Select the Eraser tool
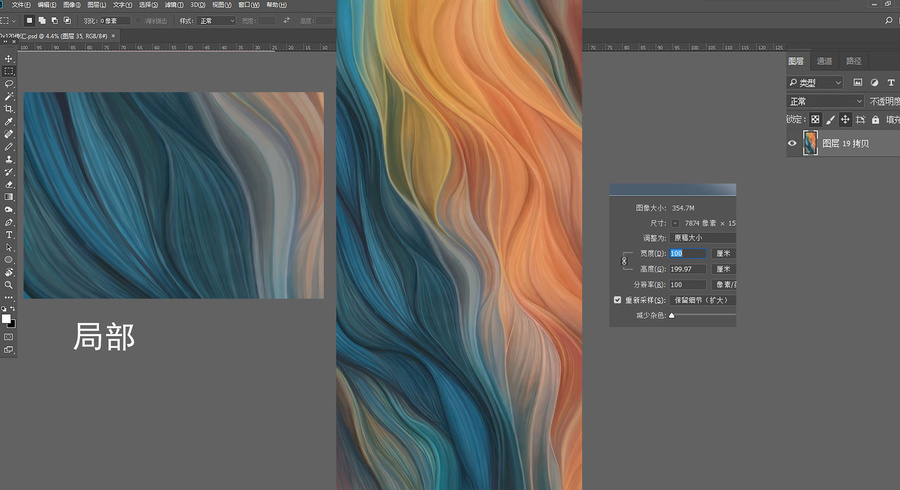The image size is (900, 490). click(x=9, y=185)
